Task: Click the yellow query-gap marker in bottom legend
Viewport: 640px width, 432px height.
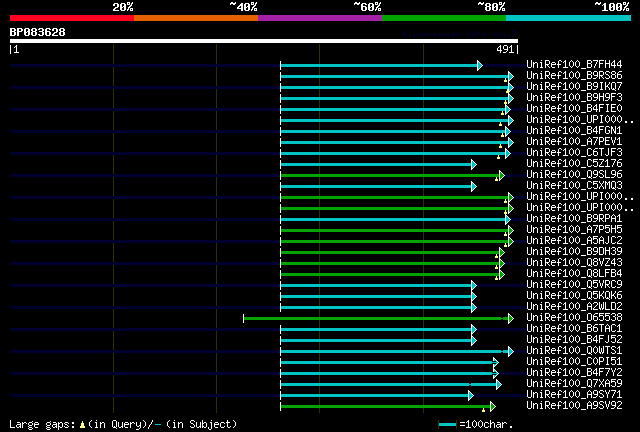Action: [82, 425]
